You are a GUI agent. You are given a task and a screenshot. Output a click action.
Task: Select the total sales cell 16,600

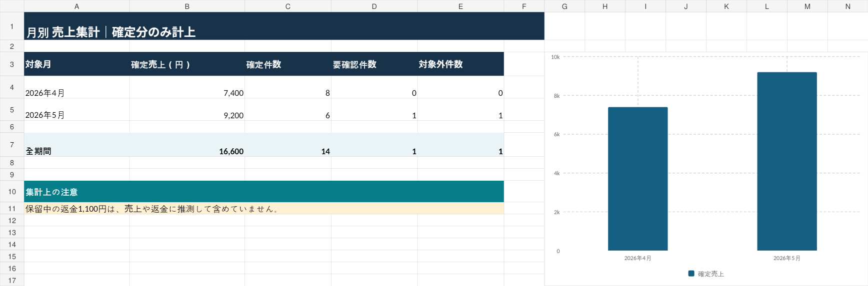click(x=187, y=145)
